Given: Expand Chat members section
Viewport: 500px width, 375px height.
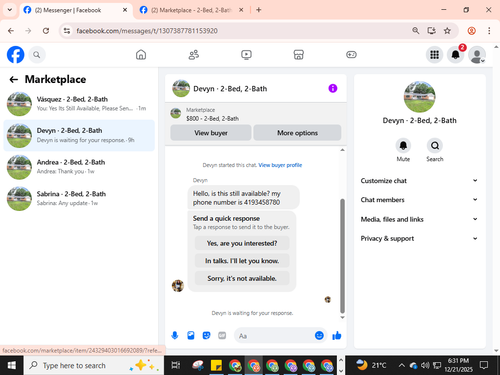Looking at the screenshot, I should point(419,200).
